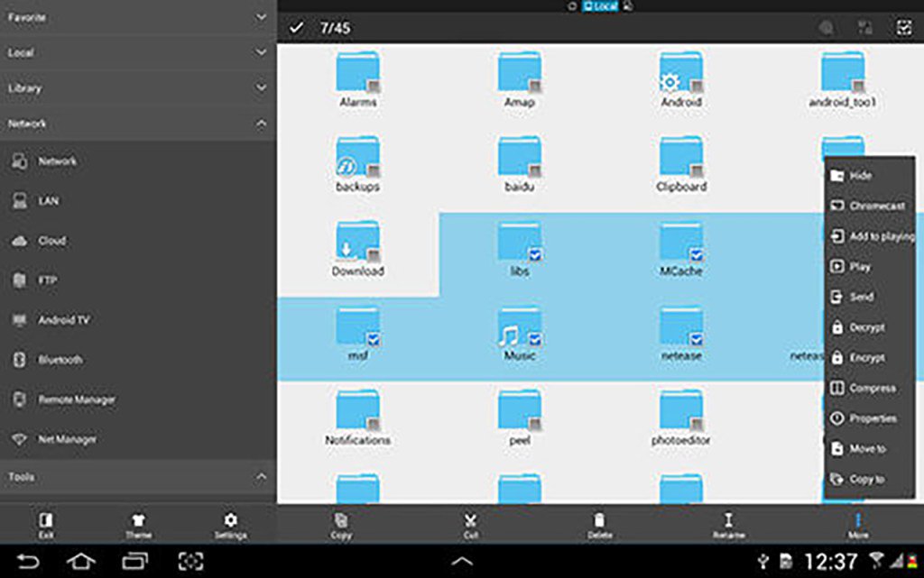Open the Alarms folder
Viewport: 924px width, 578px height.
tap(357, 79)
